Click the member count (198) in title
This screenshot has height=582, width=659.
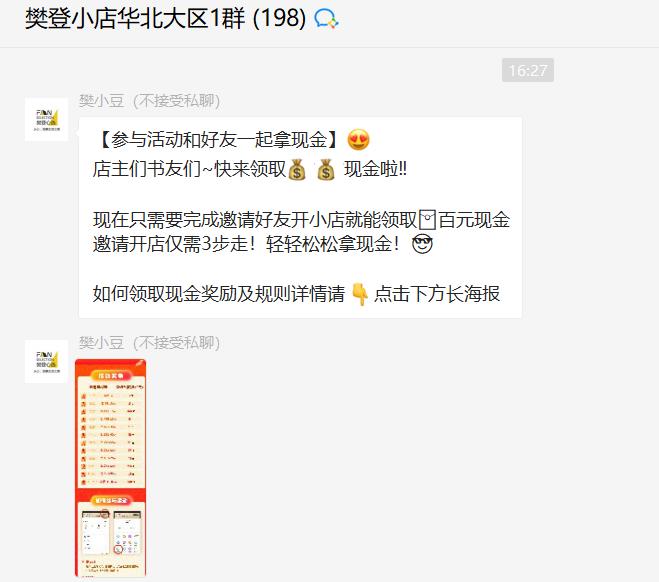point(279,18)
